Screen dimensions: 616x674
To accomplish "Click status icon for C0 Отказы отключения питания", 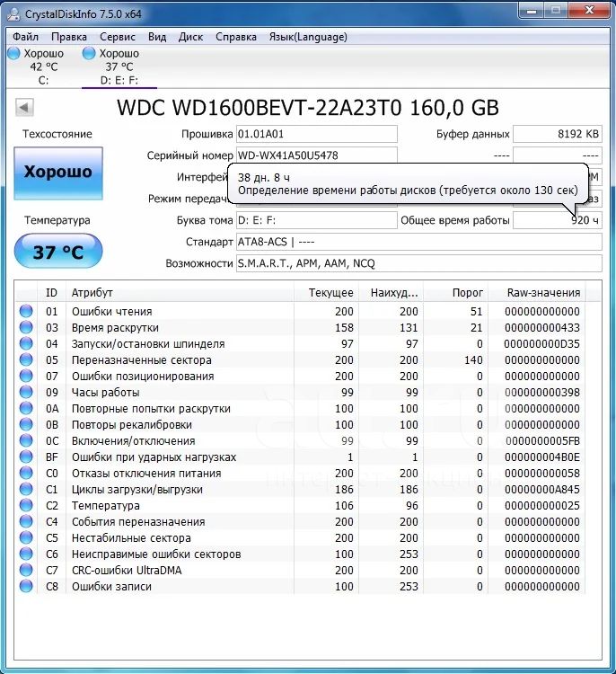I will click(26, 473).
